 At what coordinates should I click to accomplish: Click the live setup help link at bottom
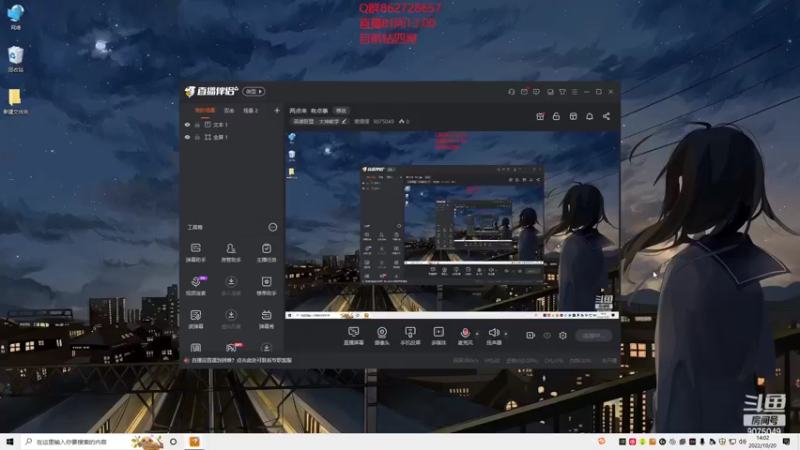(241, 360)
